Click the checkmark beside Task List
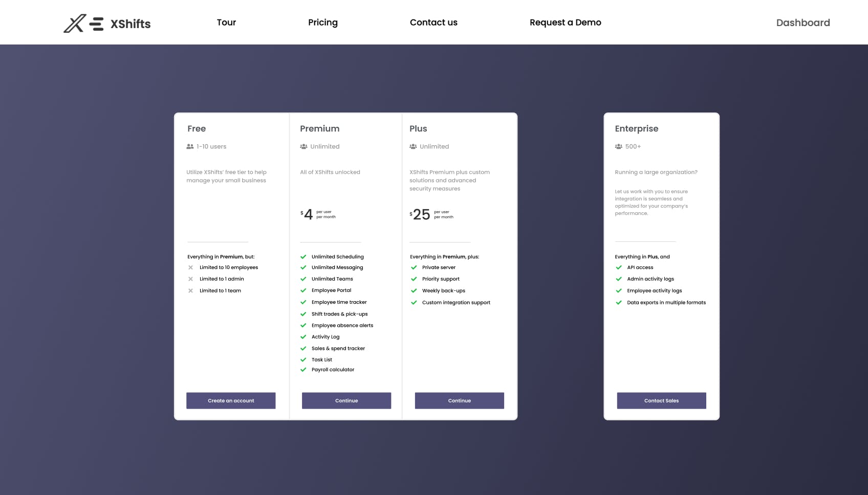Screen dimensions: 868x495 point(303,360)
